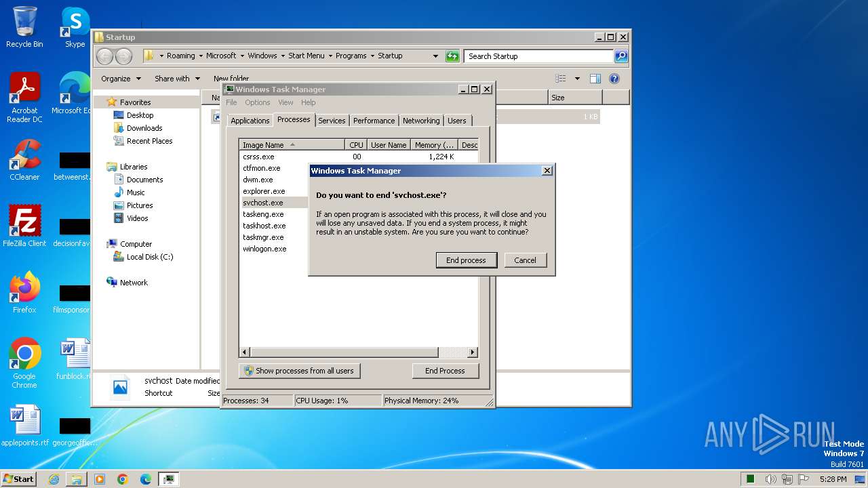Select Network in navigation pane

[134, 283]
